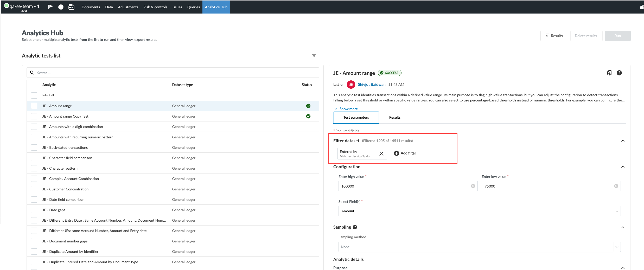This screenshot has width=644, height=270.
Task: Select JE - Duplicate Amount by Identifier row
Action: [x=173, y=252]
